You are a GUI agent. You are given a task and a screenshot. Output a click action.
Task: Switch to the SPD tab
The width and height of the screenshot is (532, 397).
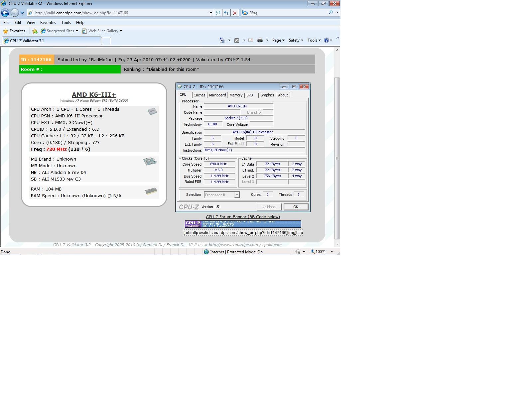coord(250,95)
